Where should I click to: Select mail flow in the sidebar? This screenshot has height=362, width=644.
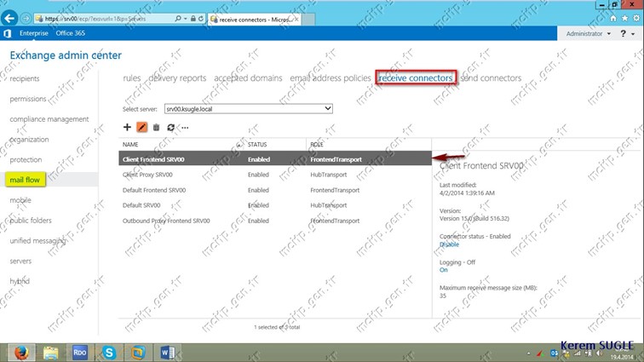(x=25, y=180)
